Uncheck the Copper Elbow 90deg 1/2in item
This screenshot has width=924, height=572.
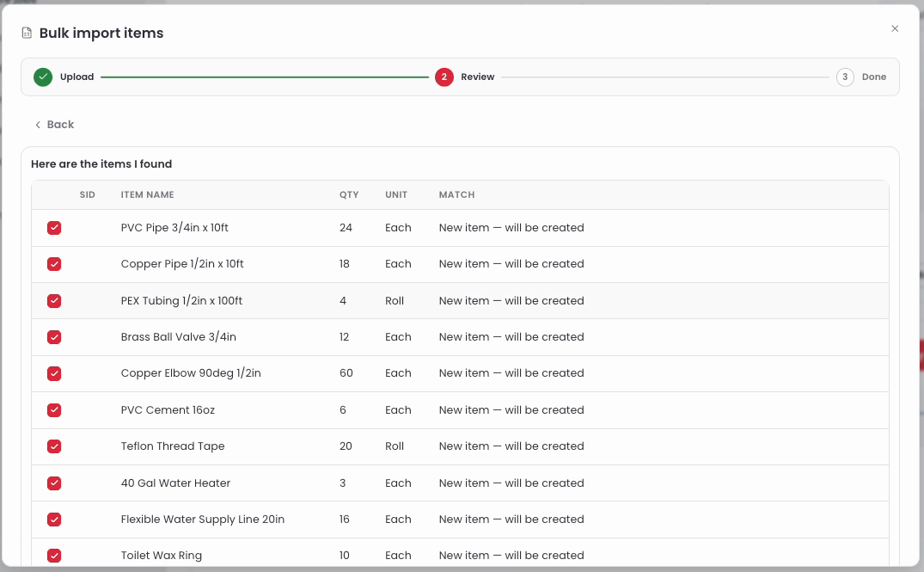pos(54,374)
